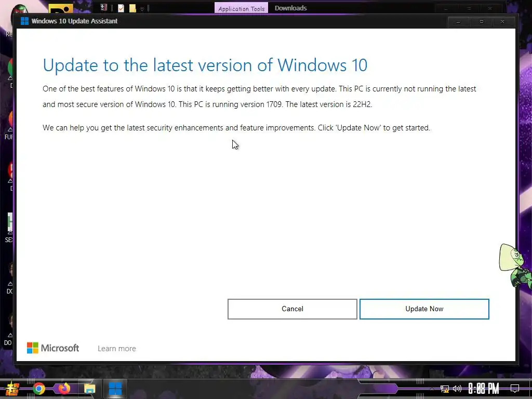The height and width of the screenshot is (399, 532).
Task: Select the Update Assistant taskbar button
Action: tap(115, 389)
